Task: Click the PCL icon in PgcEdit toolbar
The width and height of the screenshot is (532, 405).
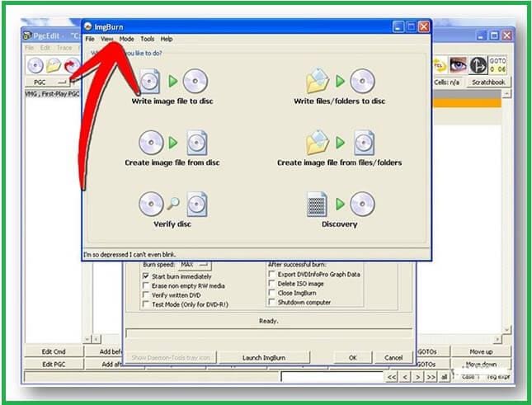Action: click(440, 65)
